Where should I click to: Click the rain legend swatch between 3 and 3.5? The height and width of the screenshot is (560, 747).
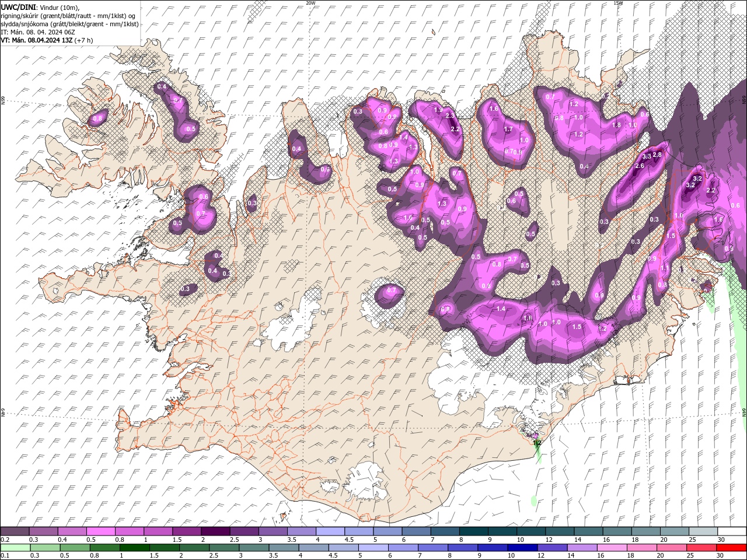[x=254, y=548]
